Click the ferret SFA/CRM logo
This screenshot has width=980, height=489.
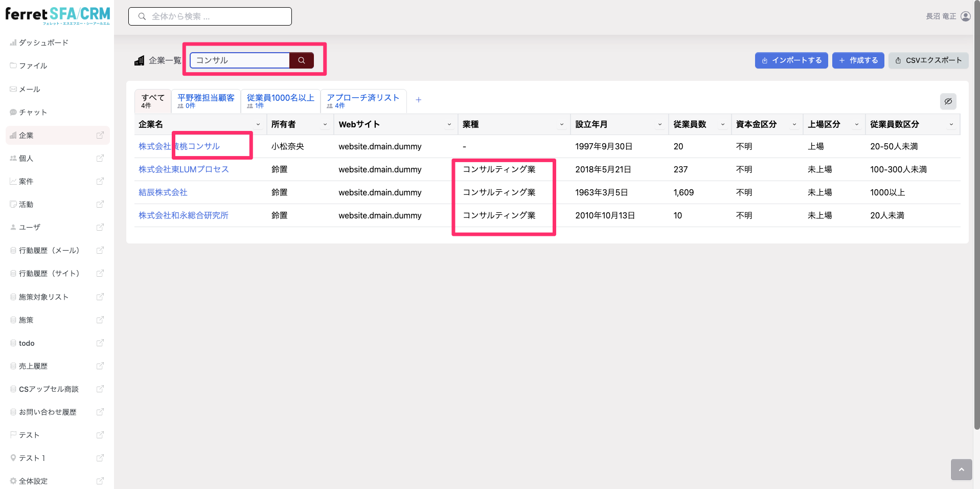tap(57, 15)
